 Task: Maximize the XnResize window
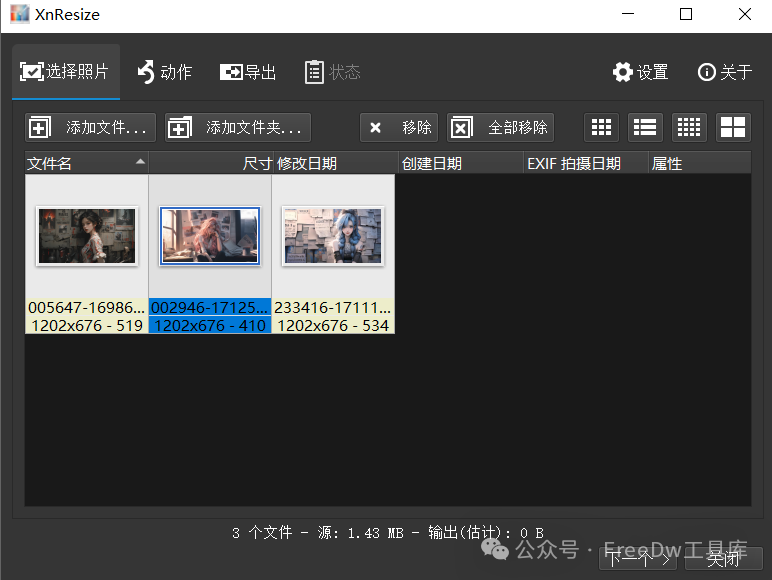coord(686,14)
